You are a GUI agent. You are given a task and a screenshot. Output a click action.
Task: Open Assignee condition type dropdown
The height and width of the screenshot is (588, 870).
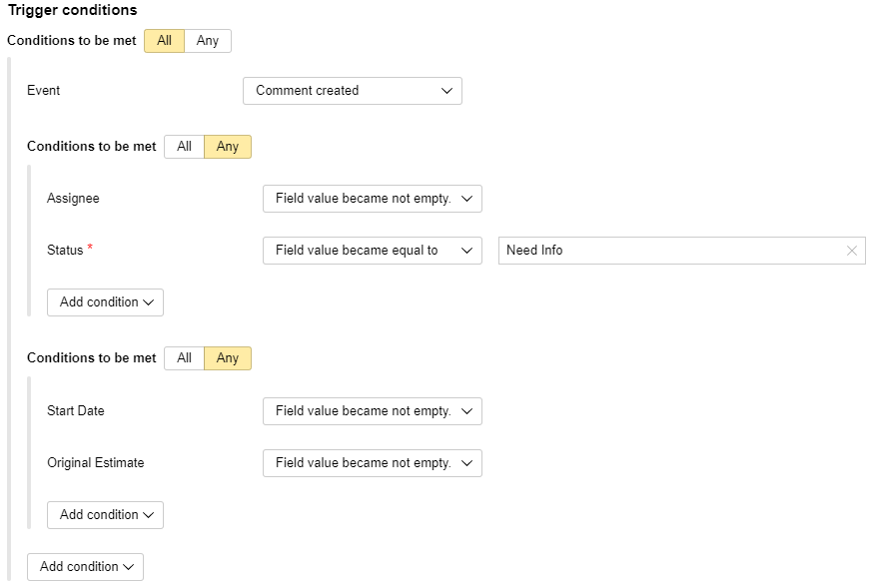(373, 199)
